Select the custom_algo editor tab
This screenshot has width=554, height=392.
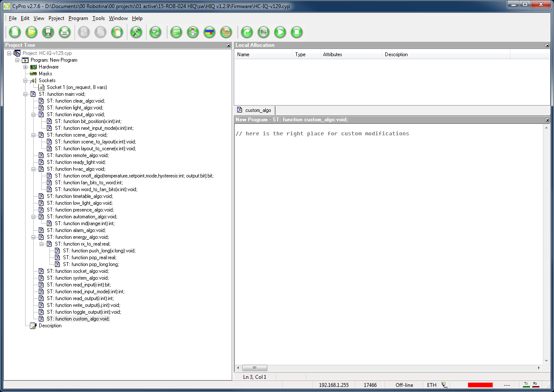click(x=255, y=110)
